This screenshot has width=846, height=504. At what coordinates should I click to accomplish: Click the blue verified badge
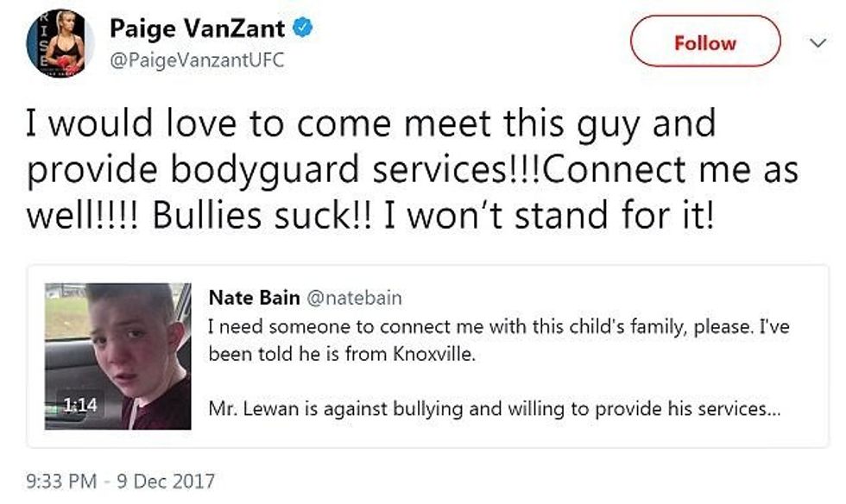(x=300, y=28)
